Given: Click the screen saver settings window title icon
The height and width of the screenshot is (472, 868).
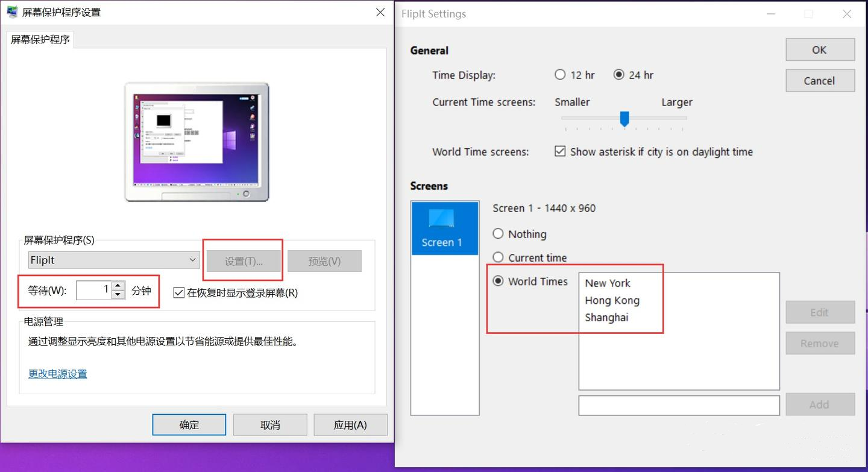Looking at the screenshot, I should [12, 12].
